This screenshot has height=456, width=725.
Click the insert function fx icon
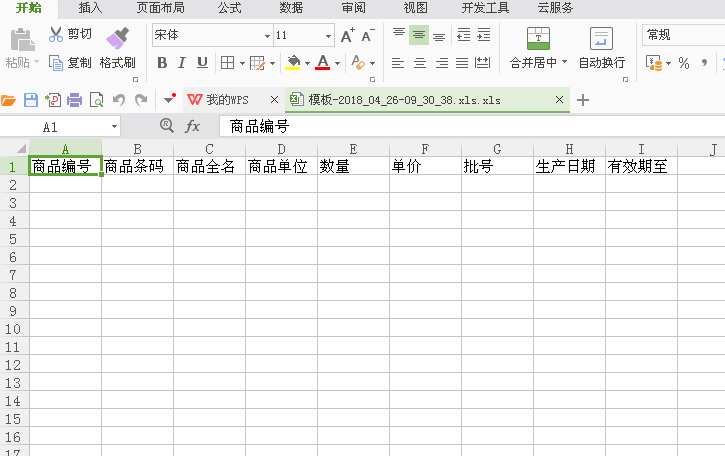pos(193,127)
